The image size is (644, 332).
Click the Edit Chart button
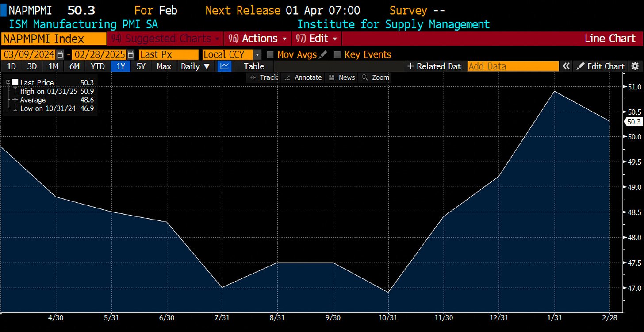coord(601,66)
